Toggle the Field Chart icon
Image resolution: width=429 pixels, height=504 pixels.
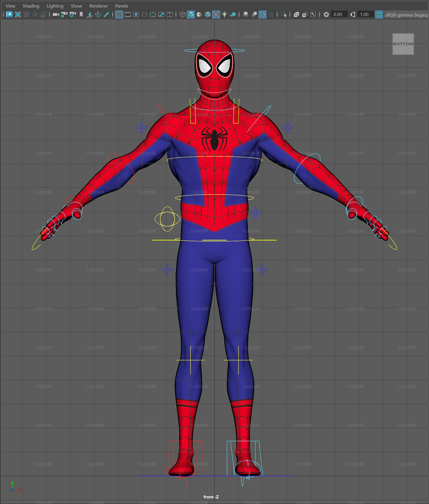[153, 14]
